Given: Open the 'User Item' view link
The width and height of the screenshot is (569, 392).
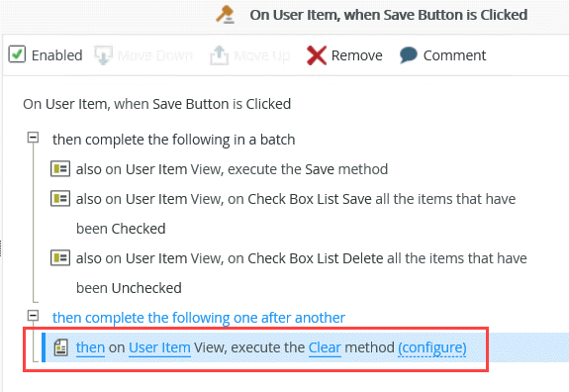Looking at the screenshot, I should coord(159,347).
